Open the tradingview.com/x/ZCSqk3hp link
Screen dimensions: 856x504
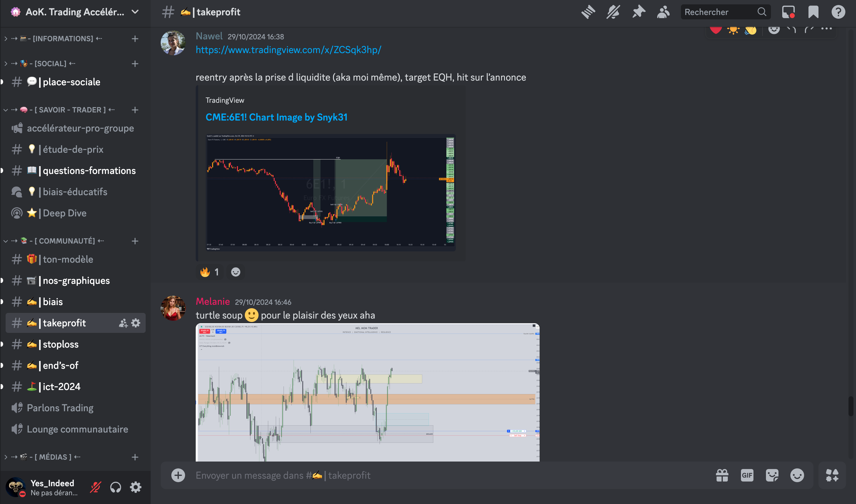(288, 50)
